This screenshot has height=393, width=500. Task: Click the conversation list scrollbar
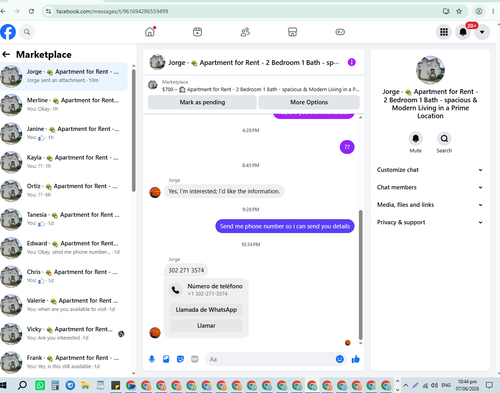[134, 130]
